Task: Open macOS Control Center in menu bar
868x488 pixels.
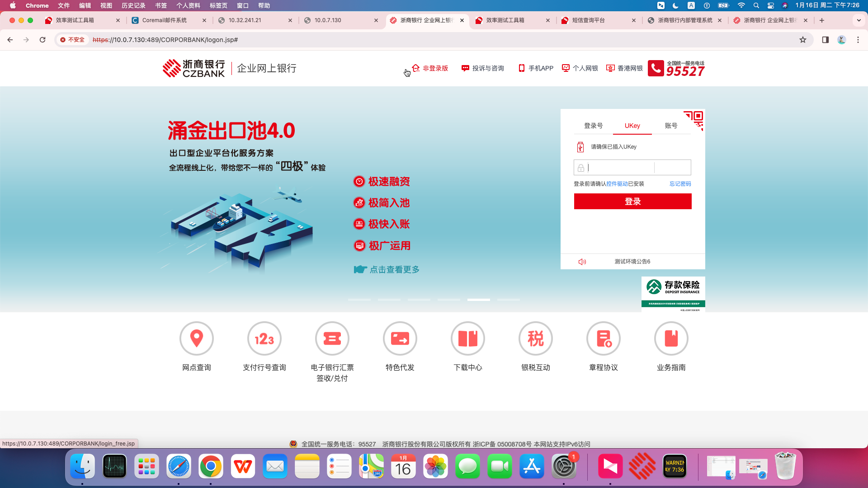Action: tap(771, 5)
